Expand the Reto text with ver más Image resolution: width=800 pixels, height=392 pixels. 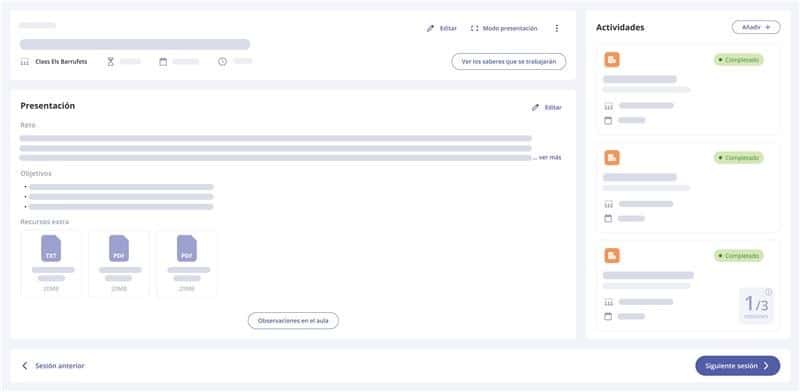click(x=550, y=158)
